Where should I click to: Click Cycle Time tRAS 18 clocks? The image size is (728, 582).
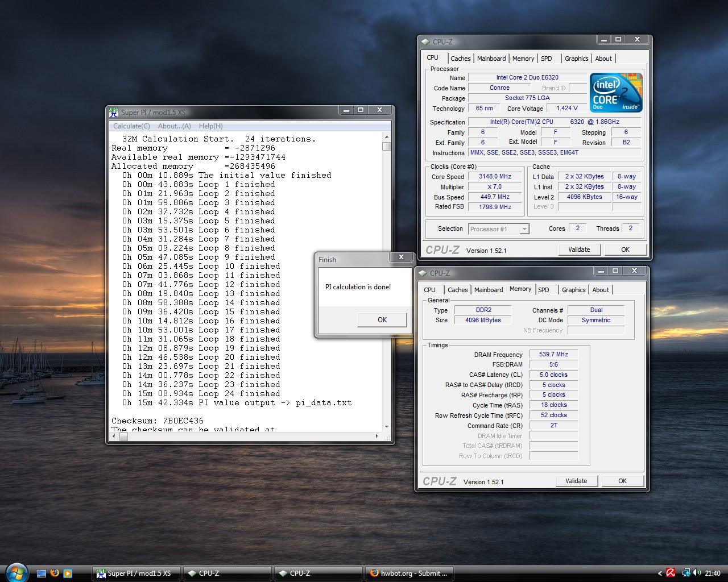tap(553, 405)
